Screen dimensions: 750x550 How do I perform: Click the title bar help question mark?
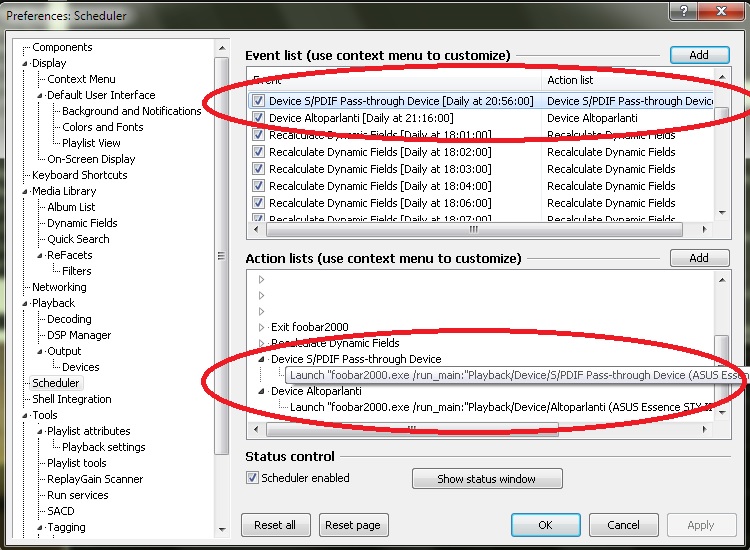coord(684,11)
